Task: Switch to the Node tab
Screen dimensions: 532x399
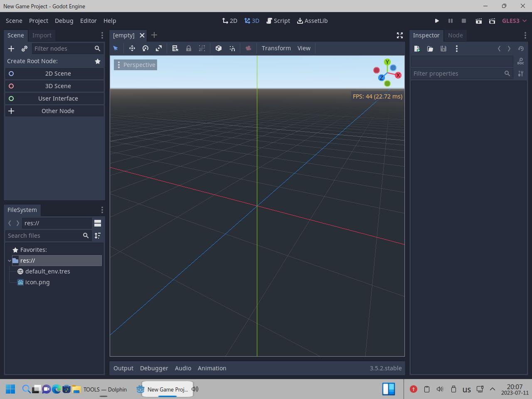Action: coord(455,35)
